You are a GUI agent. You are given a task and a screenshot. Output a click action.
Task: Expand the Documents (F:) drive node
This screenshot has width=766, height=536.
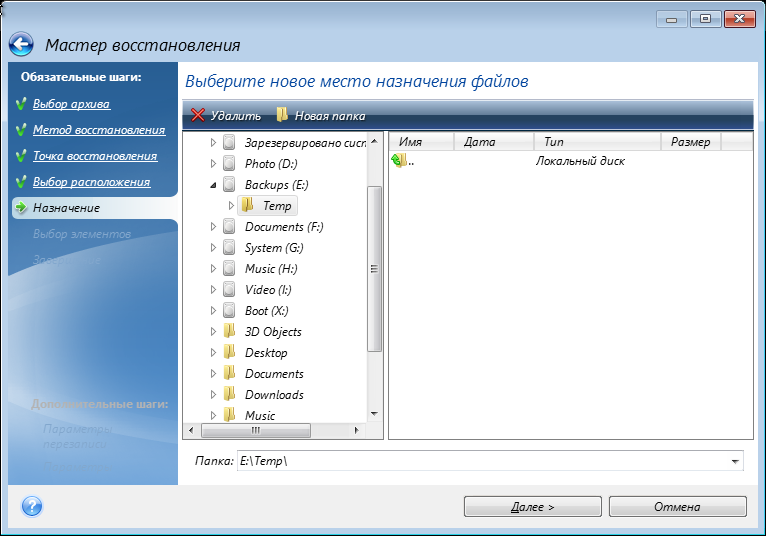213,227
